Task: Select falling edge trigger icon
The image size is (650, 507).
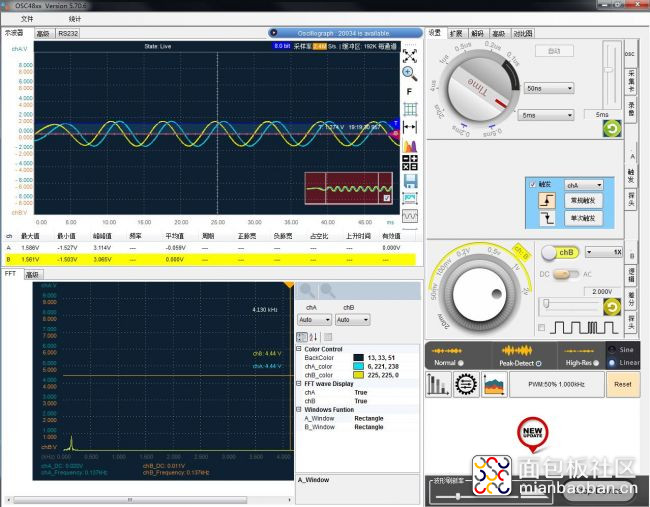Action: (x=547, y=218)
